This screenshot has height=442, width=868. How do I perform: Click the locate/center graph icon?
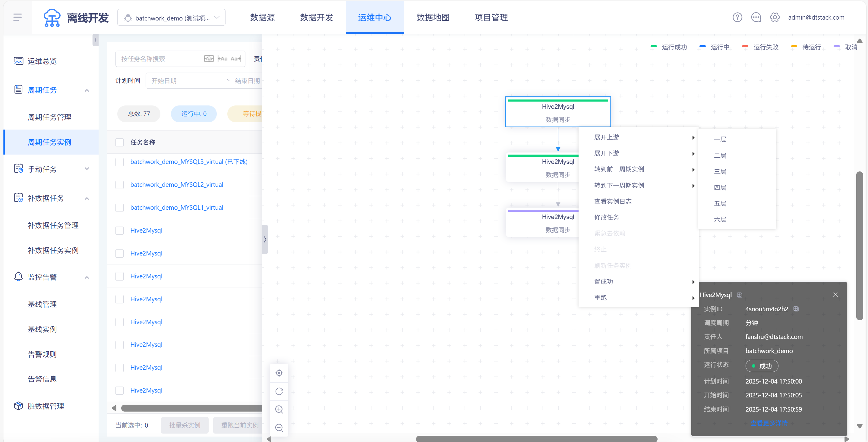[x=279, y=373]
